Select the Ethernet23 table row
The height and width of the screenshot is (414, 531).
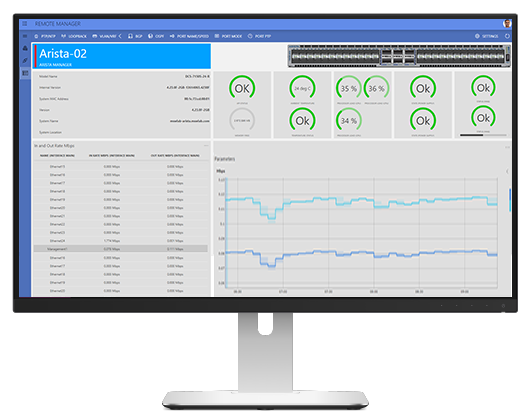point(121,233)
